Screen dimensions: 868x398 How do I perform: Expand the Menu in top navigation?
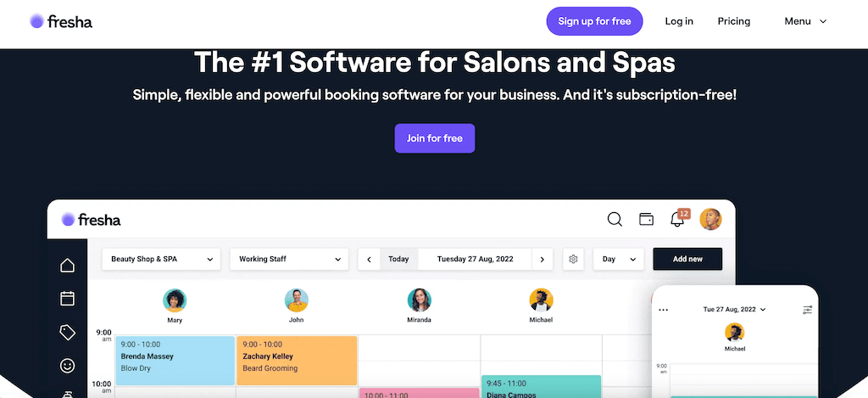tap(804, 21)
